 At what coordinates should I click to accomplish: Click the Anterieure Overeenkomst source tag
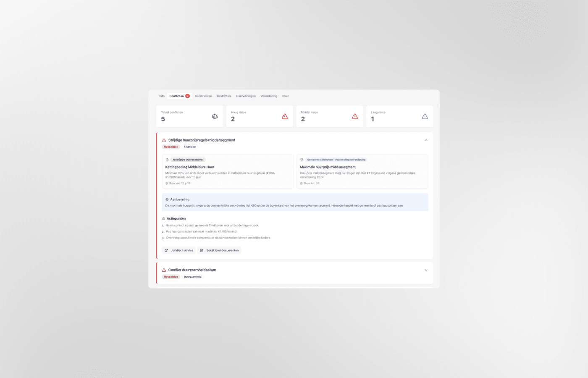pyautogui.click(x=188, y=160)
